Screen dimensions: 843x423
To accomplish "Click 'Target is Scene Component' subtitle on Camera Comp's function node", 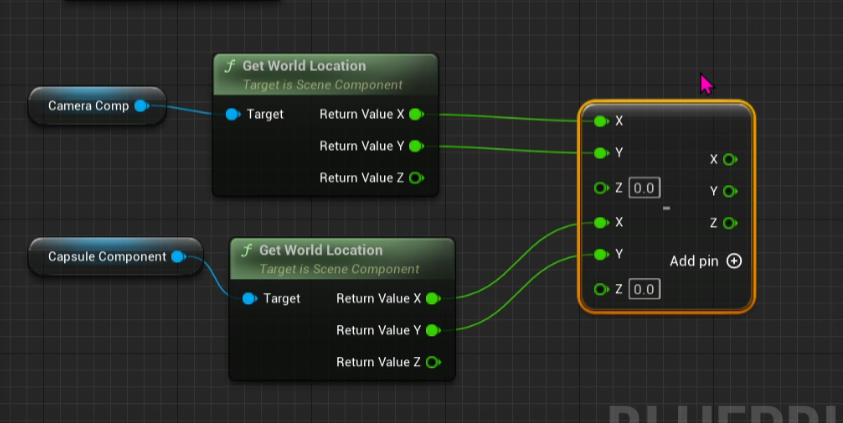I will point(322,85).
